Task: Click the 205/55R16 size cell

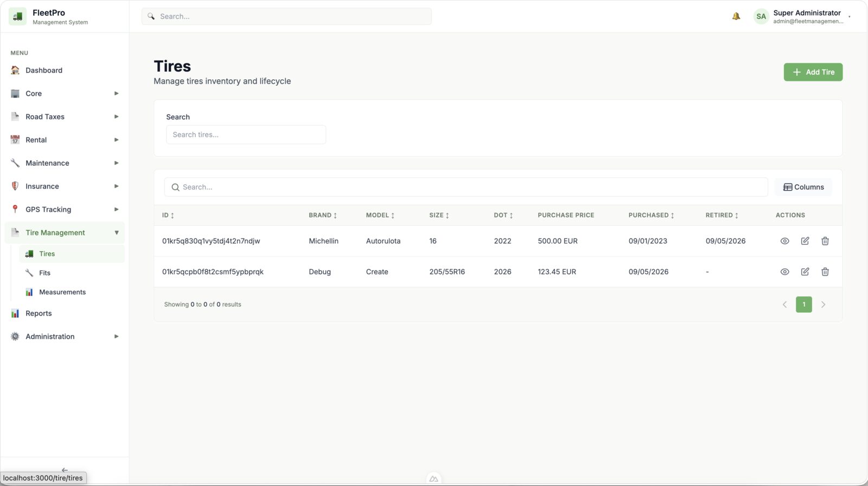Action: click(x=447, y=272)
